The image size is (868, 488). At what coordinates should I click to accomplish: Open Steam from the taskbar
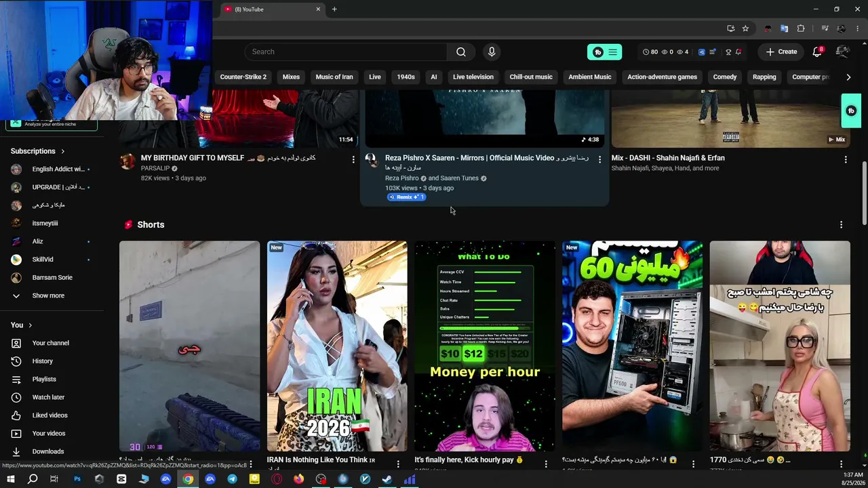point(387,479)
